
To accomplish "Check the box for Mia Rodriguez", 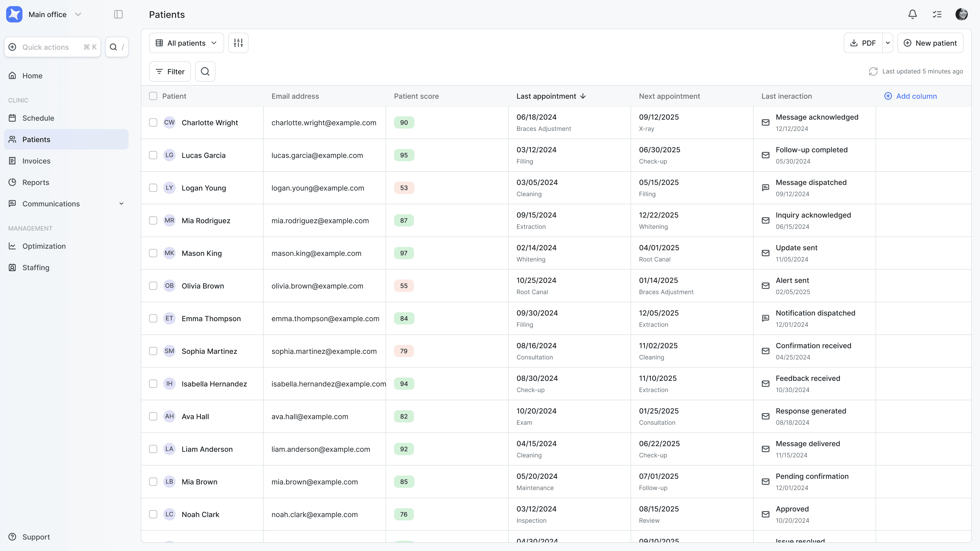I will [153, 221].
